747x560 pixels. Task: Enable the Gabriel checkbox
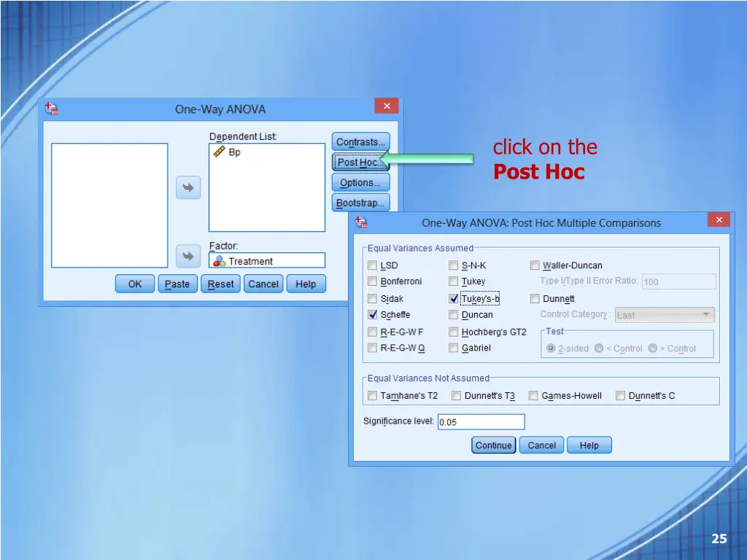[454, 348]
